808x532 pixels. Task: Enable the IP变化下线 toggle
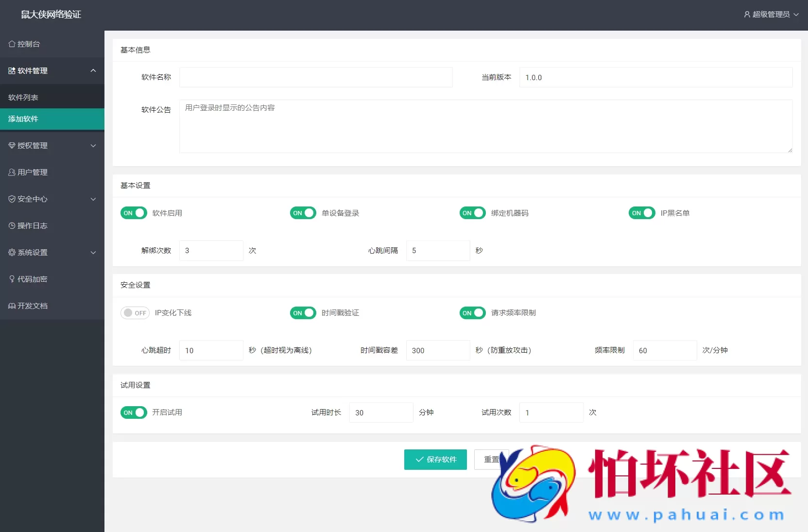click(135, 313)
